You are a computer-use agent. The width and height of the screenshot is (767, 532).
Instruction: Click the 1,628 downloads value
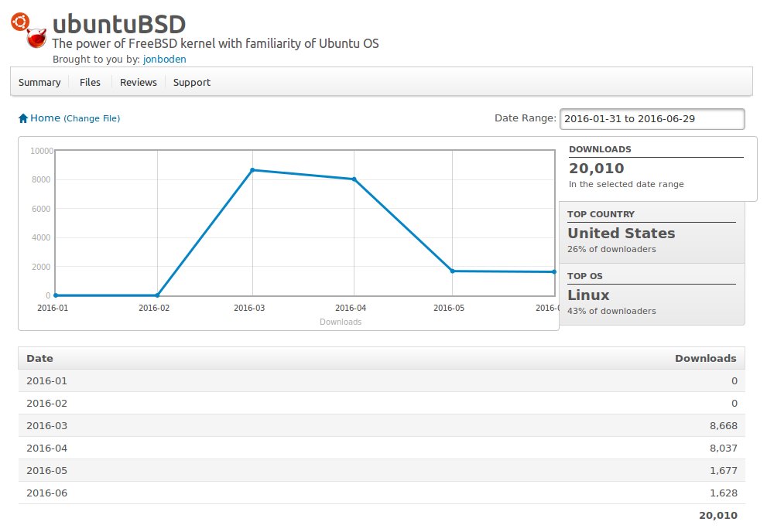[724, 493]
